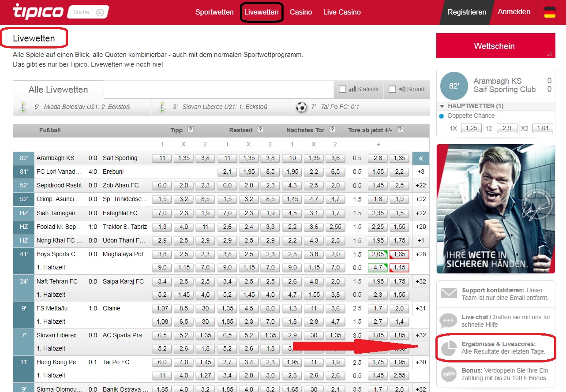
Task: Expand +3 more bets for FC Lori Vanadzor
Action: [421, 172]
